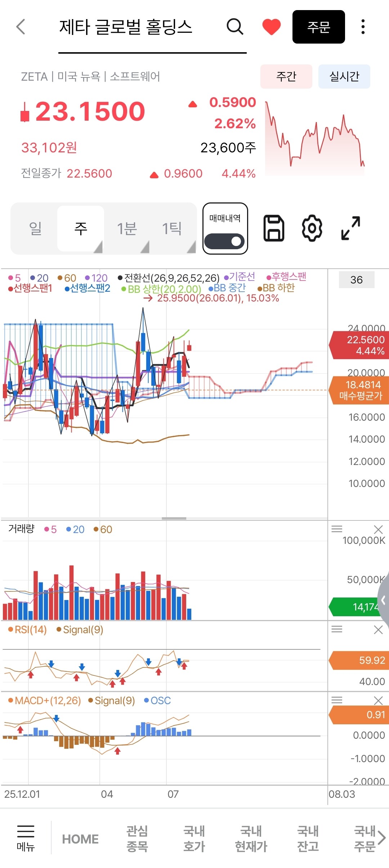This screenshot has height=868, width=389.
Task: Close the MACD indicator panel
Action: pyautogui.click(x=378, y=701)
